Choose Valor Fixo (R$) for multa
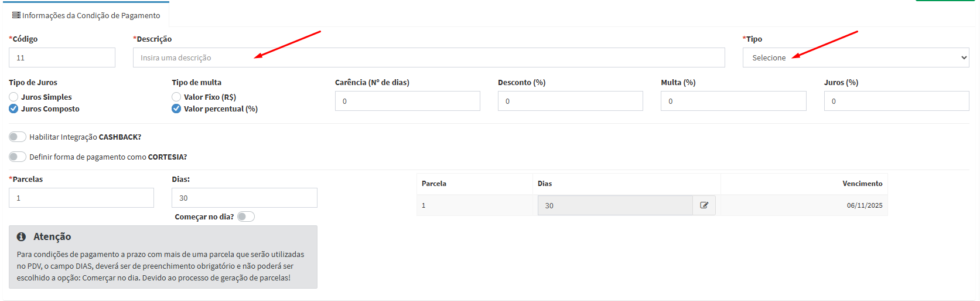Image resolution: width=980 pixels, height=301 pixels. click(x=176, y=97)
